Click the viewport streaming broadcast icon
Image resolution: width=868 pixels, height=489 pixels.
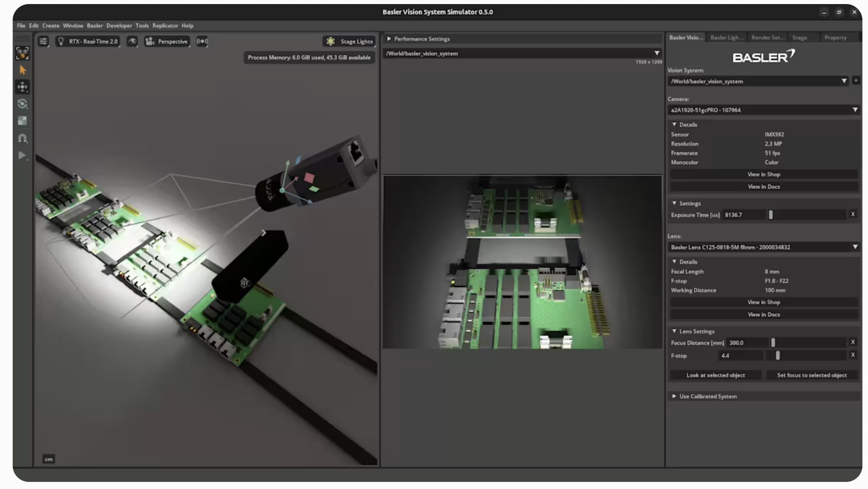[x=202, y=42]
